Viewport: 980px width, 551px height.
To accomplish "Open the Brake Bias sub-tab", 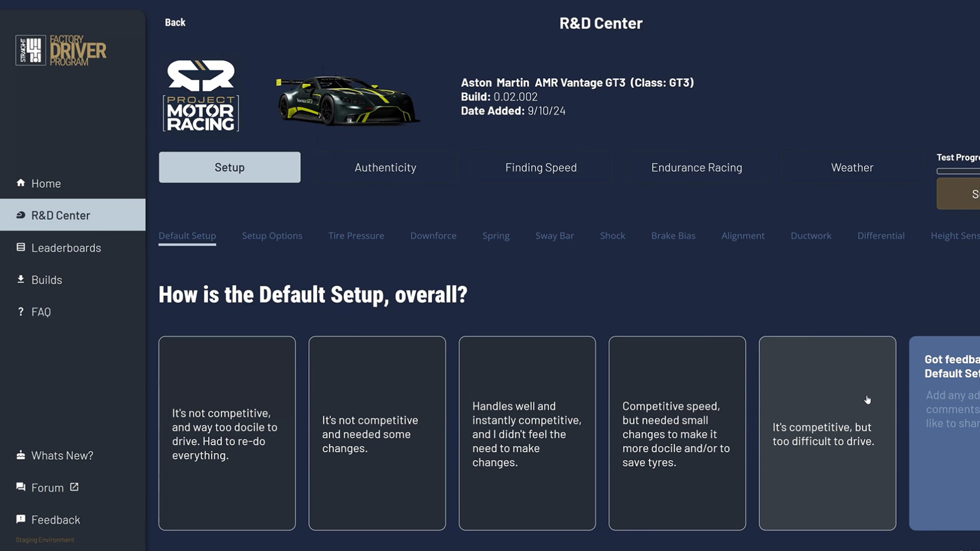I will [x=673, y=236].
